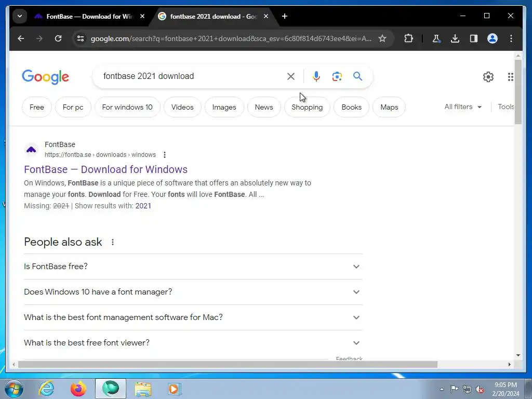532x399 pixels.
Task: Clear the search box with the X icon
Action: [291, 76]
